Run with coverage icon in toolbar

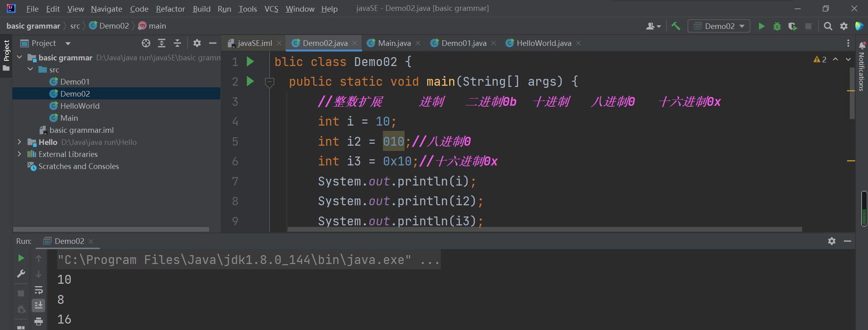click(x=792, y=26)
